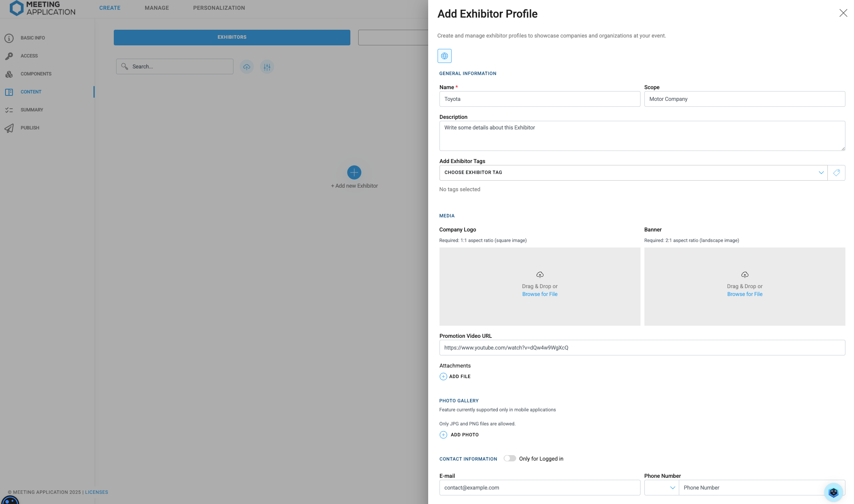Click the Add File label
Viewport: 854px width, 504px height.
point(460,377)
